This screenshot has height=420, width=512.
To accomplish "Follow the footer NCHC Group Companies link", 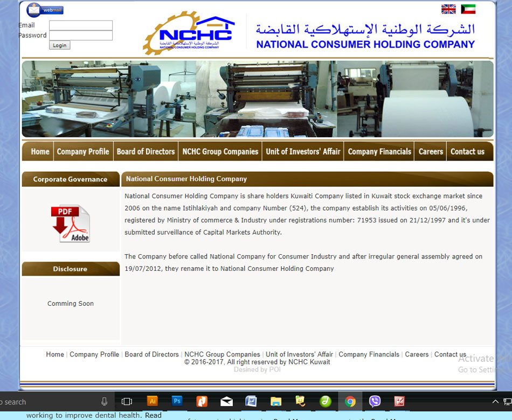I will tap(223, 354).
